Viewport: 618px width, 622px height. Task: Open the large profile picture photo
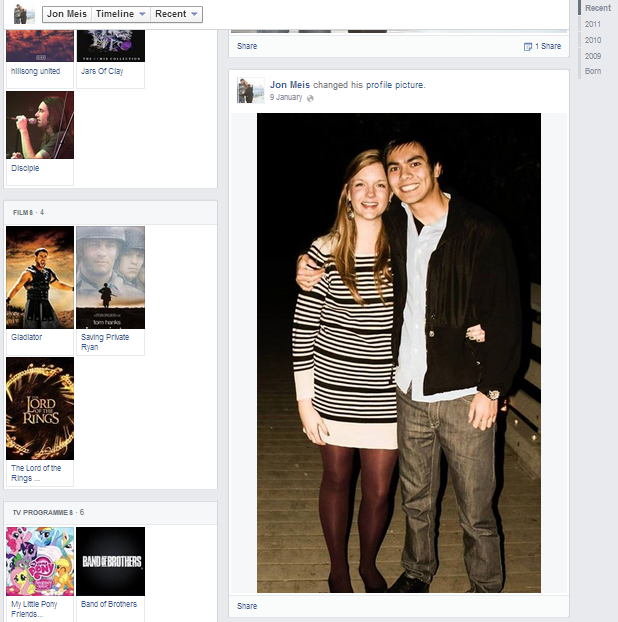tap(398, 352)
